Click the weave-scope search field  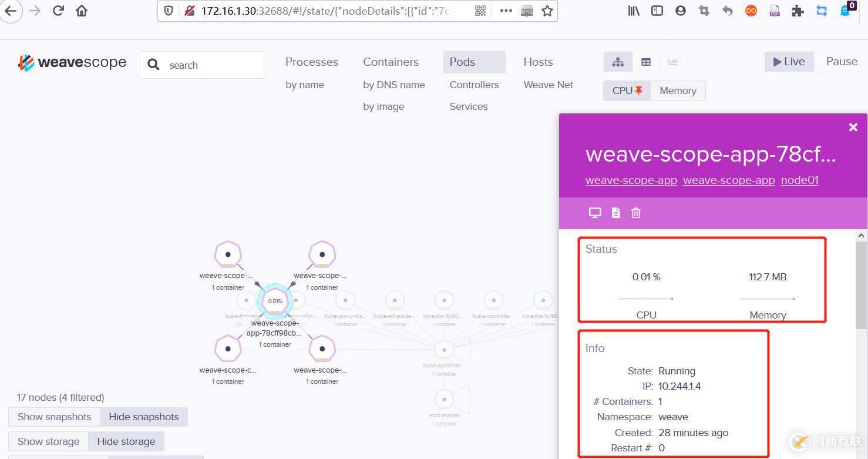click(202, 65)
